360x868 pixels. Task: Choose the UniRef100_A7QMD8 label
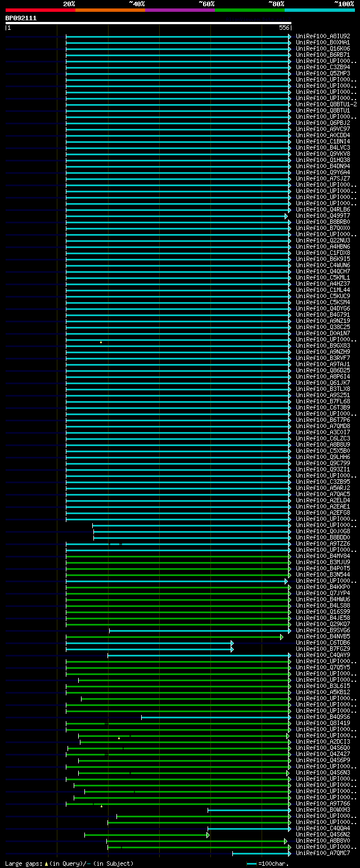click(x=323, y=426)
